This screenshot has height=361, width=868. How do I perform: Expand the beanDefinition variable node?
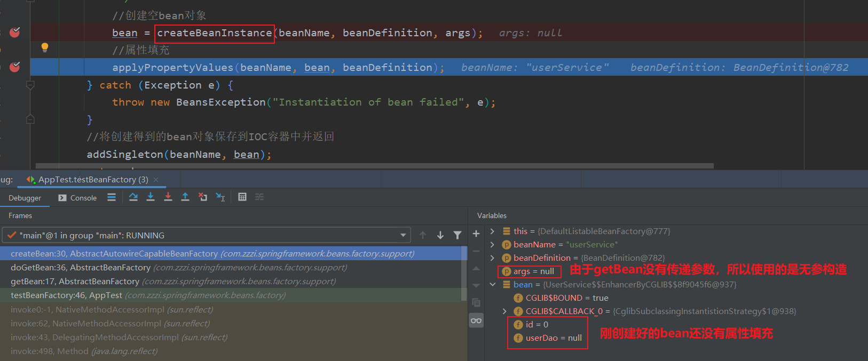[x=492, y=258]
